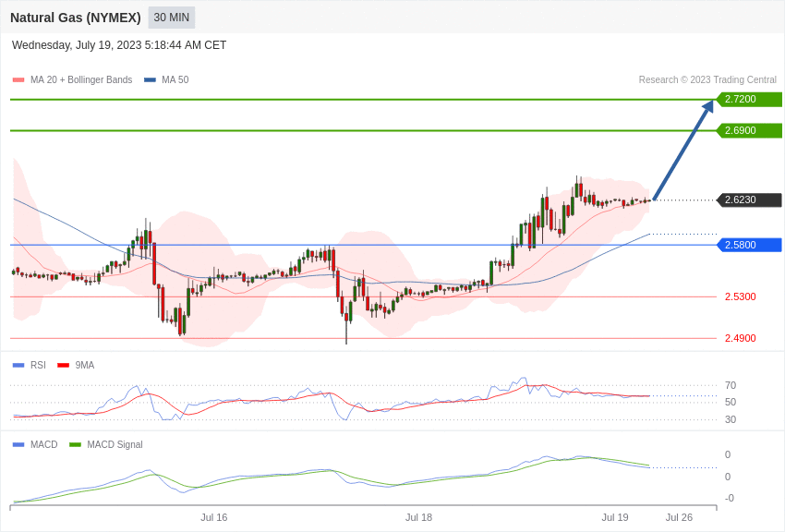
Task: Click the RSI 70 level label
Action: coord(731,385)
